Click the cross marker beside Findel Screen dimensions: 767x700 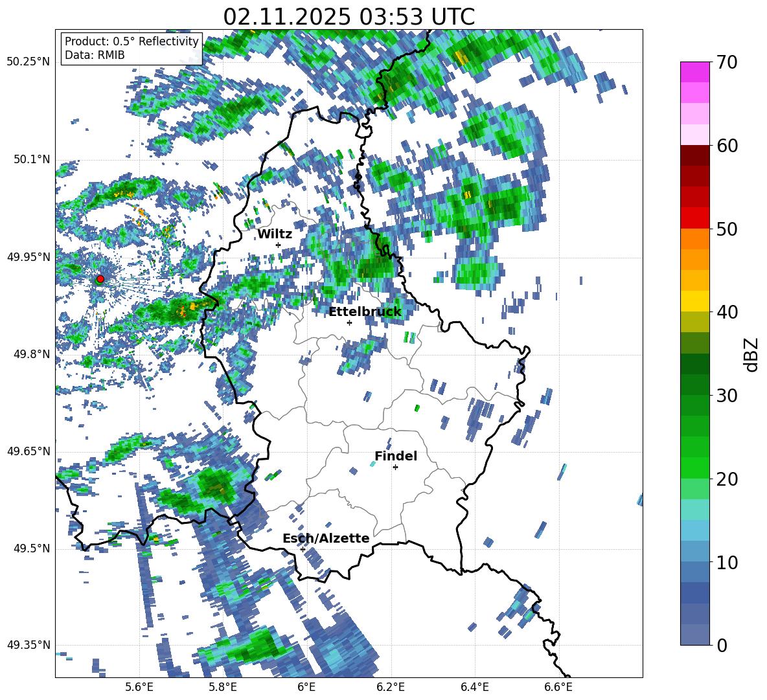click(396, 468)
